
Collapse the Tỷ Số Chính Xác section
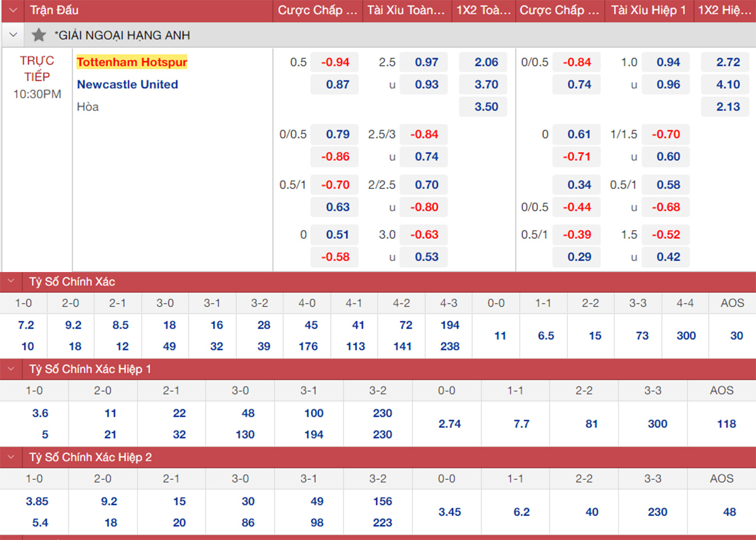(x=11, y=281)
